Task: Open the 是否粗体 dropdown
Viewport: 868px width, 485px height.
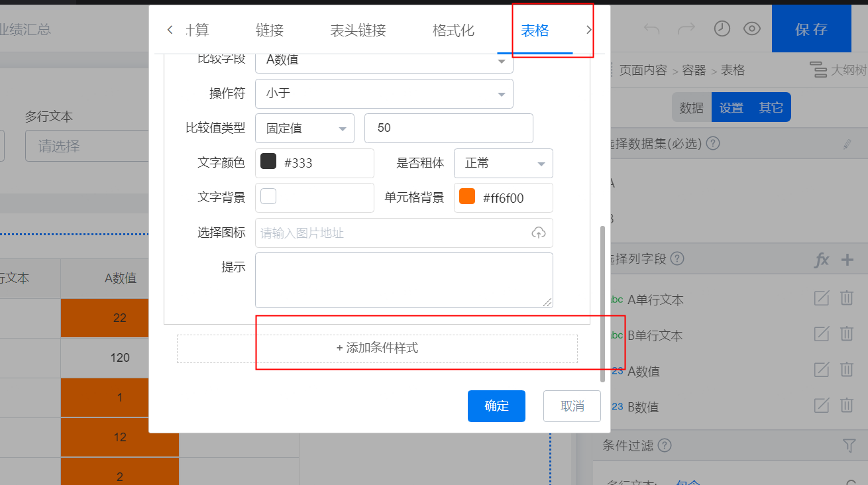Action: coord(503,163)
